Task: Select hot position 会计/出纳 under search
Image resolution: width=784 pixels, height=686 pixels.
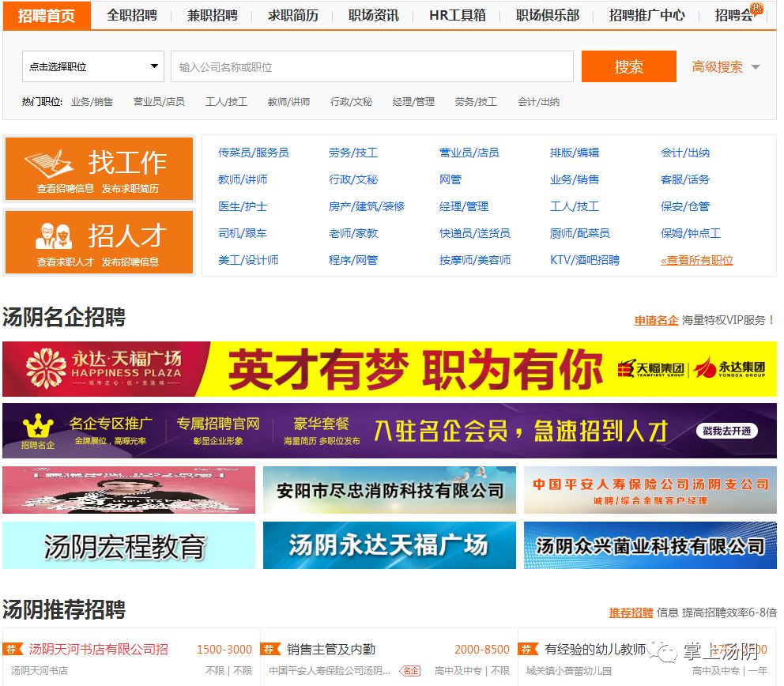Action: coord(538,102)
